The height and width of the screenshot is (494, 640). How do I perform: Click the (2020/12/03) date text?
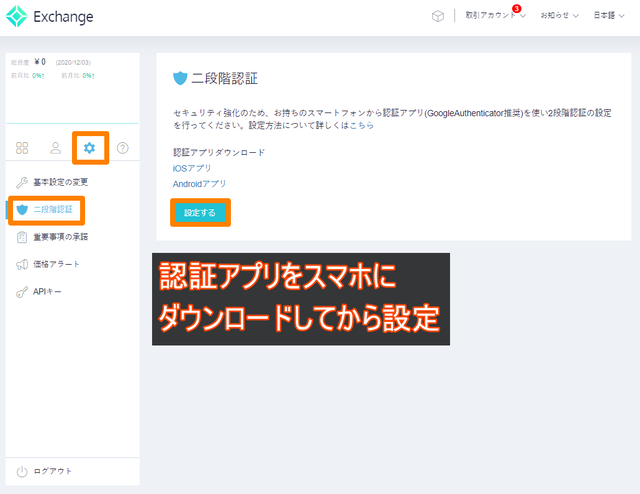tap(73, 62)
